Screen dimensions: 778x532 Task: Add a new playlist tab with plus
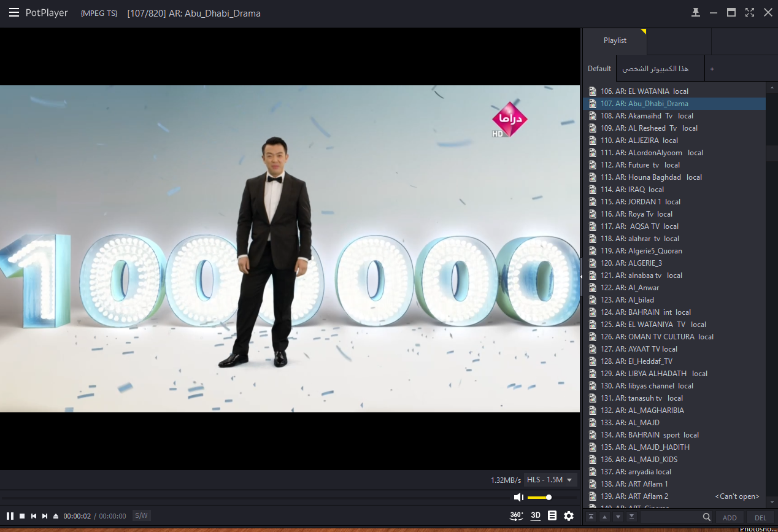[712, 69]
